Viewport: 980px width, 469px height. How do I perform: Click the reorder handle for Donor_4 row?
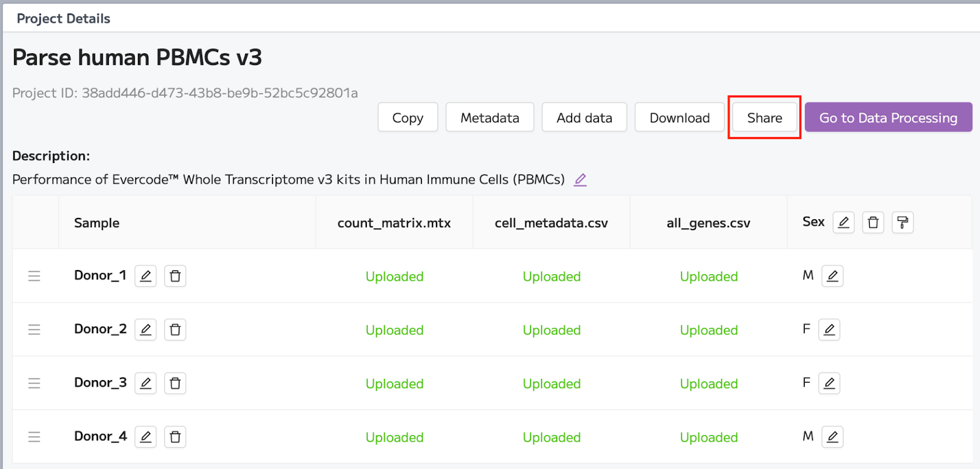(34, 437)
